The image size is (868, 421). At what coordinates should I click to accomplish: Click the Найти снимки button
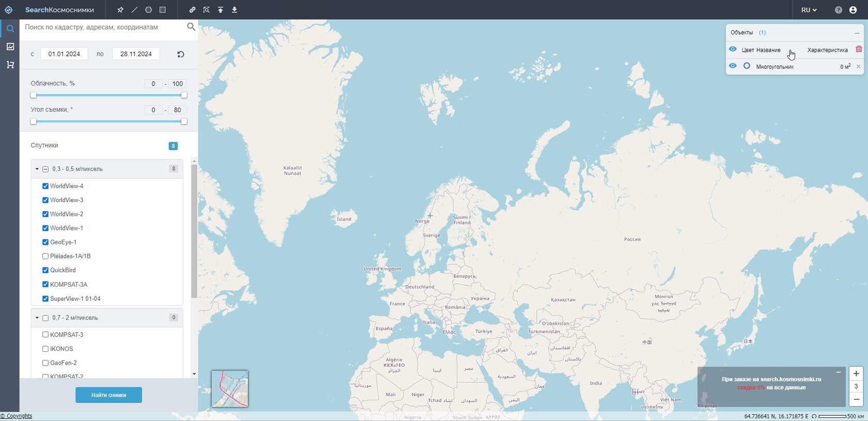click(109, 395)
